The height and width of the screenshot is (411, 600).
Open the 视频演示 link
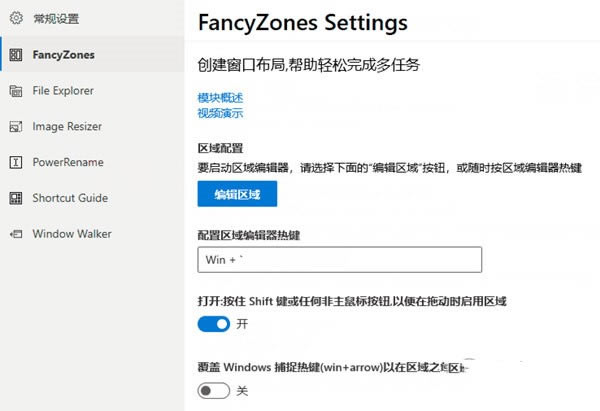[220, 113]
